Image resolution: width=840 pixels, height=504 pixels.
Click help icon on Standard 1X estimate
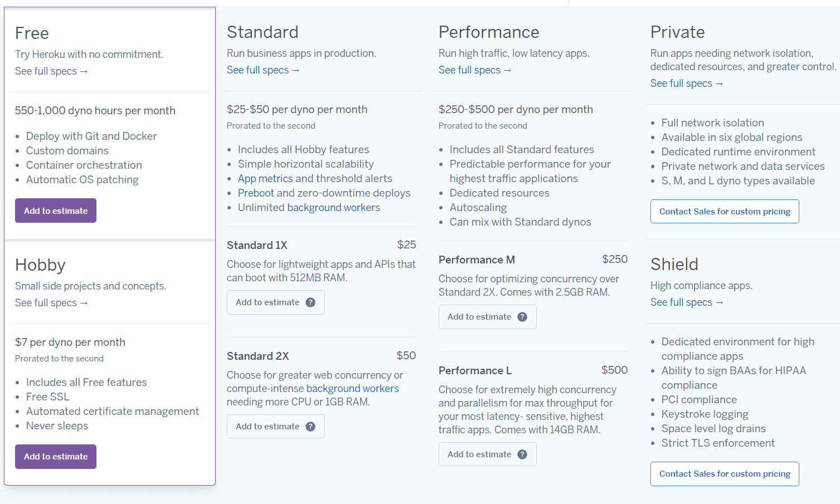(310, 302)
